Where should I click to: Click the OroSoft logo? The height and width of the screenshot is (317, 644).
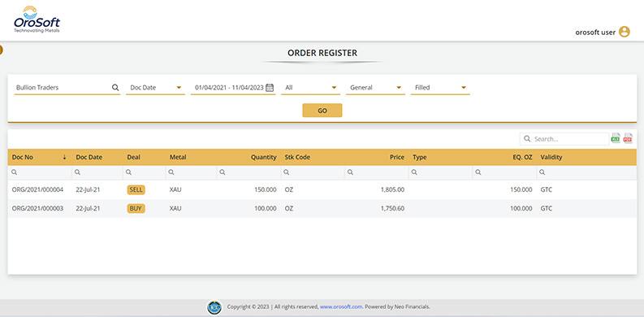[x=37, y=20]
